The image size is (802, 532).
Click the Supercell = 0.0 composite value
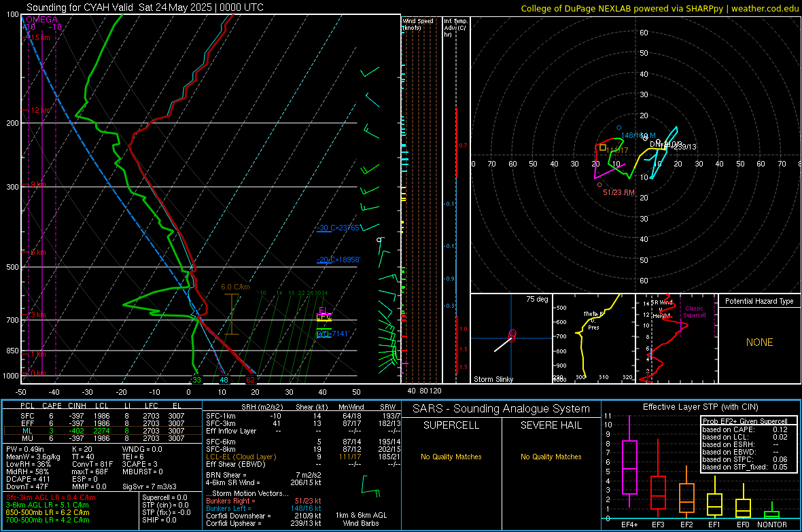point(164,497)
